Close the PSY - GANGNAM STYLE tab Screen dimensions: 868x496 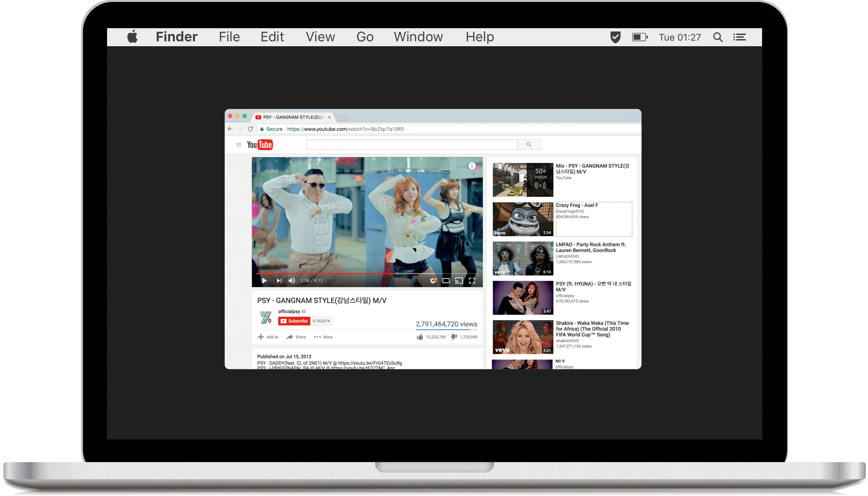pyautogui.click(x=330, y=117)
